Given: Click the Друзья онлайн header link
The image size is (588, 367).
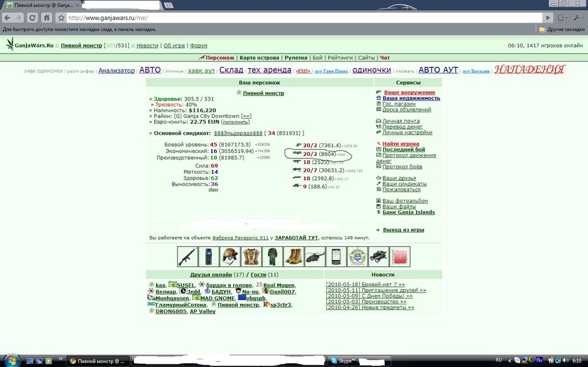Looking at the screenshot, I should (211, 275).
